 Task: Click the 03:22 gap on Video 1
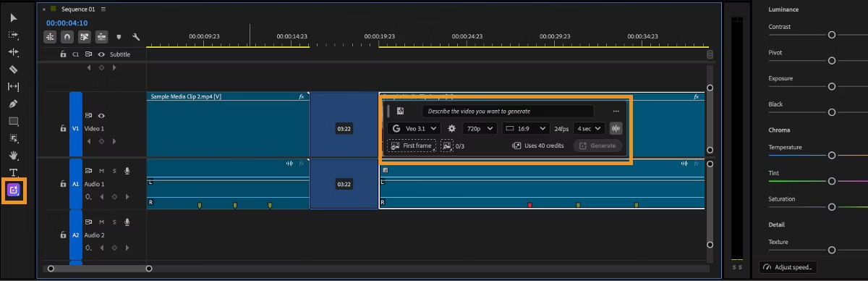click(x=344, y=125)
